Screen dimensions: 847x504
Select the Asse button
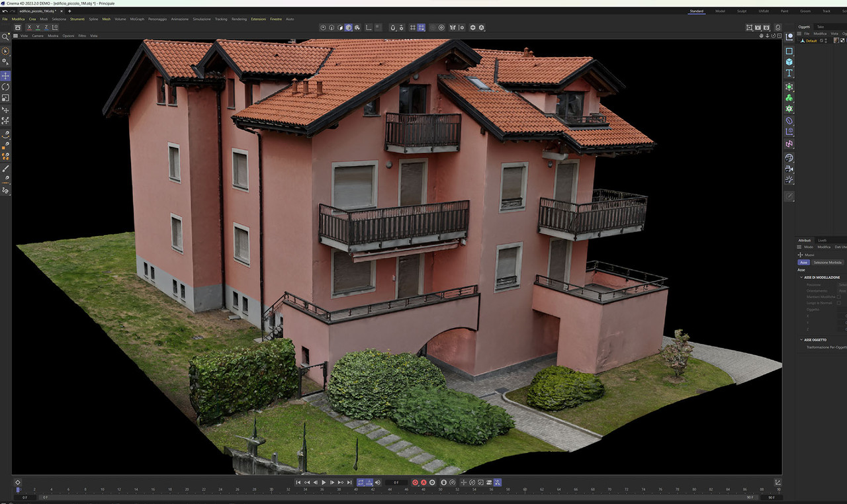pyautogui.click(x=803, y=263)
